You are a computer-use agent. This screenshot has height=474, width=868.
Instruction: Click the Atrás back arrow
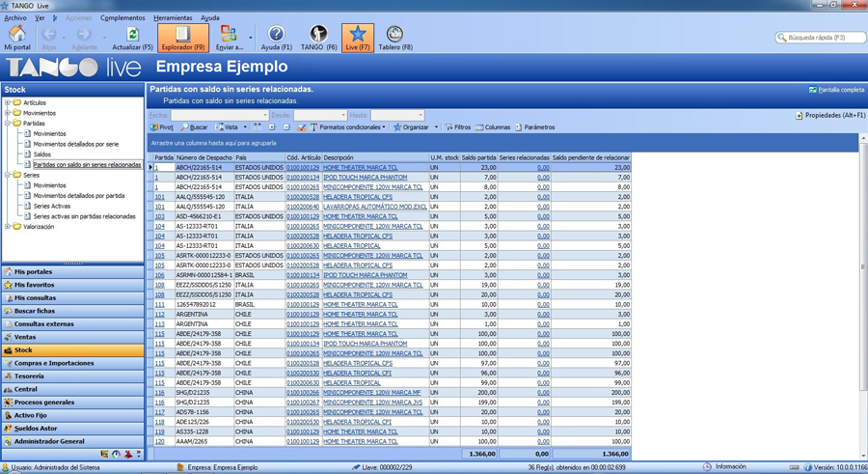click(49, 35)
